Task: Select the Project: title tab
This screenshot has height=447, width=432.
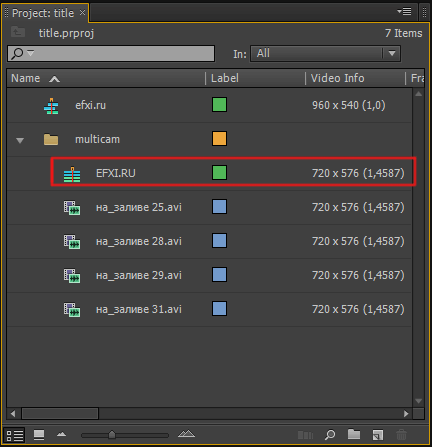Action: (x=43, y=13)
